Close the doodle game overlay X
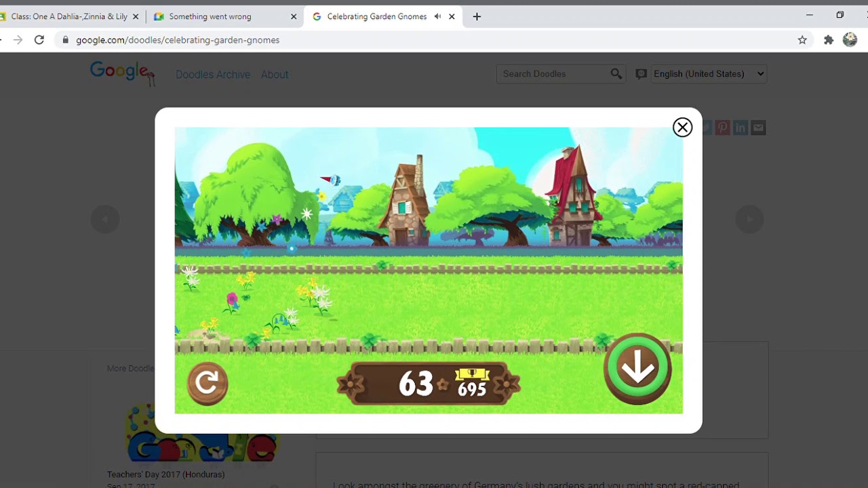Screen dimensions: 868x488 682,127
